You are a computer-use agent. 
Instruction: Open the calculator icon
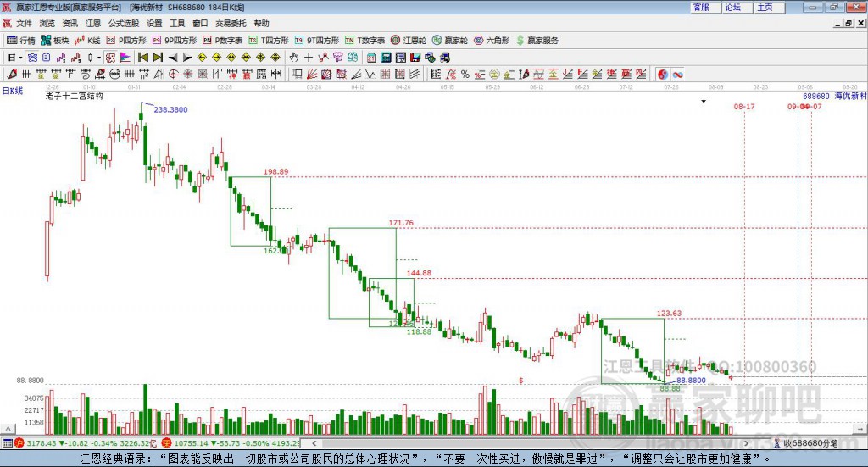click(386, 58)
